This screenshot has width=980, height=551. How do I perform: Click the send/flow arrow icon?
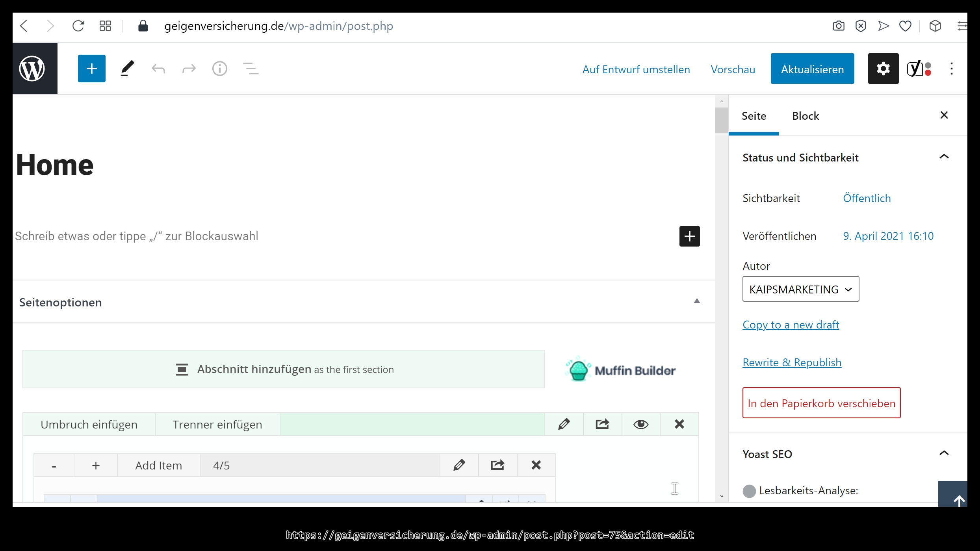(883, 26)
